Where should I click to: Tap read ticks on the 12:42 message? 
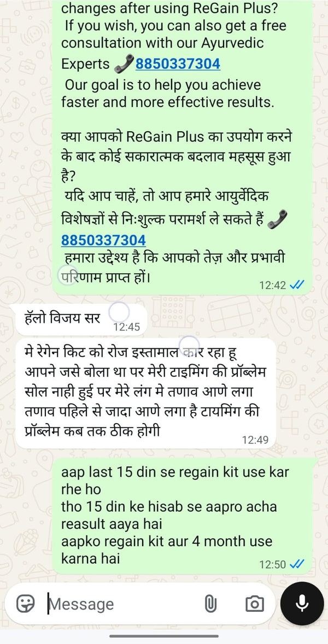(x=296, y=285)
